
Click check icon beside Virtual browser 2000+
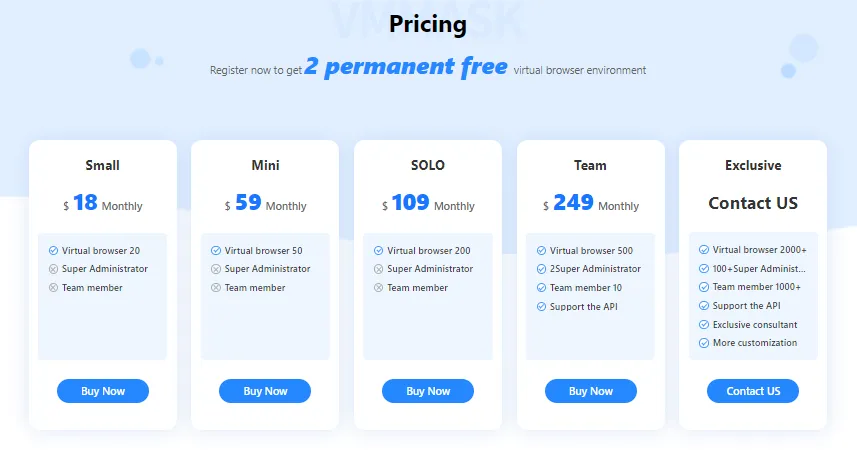pyautogui.click(x=704, y=251)
